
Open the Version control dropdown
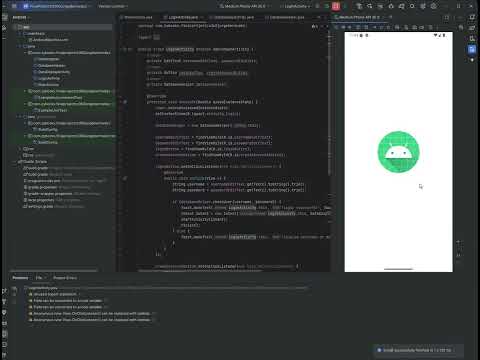pyautogui.click(x=113, y=6)
